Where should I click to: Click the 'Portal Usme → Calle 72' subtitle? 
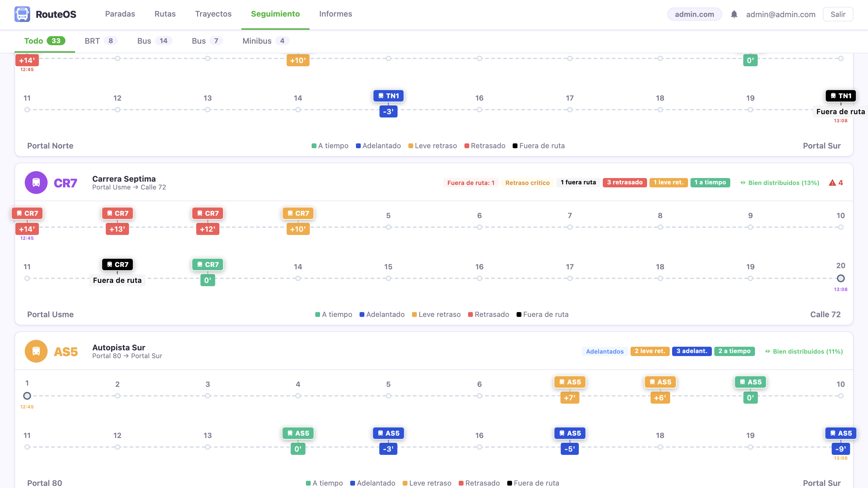pyautogui.click(x=129, y=187)
